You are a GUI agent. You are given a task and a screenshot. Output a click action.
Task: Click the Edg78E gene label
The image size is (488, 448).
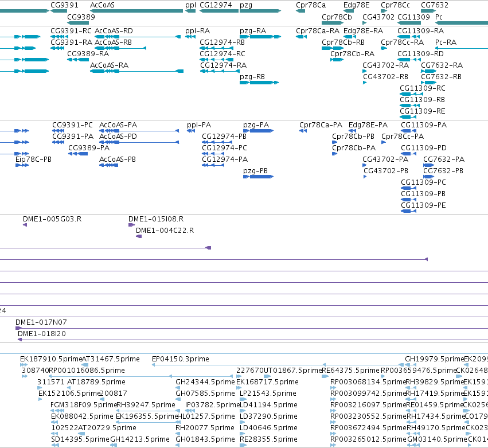356,5
